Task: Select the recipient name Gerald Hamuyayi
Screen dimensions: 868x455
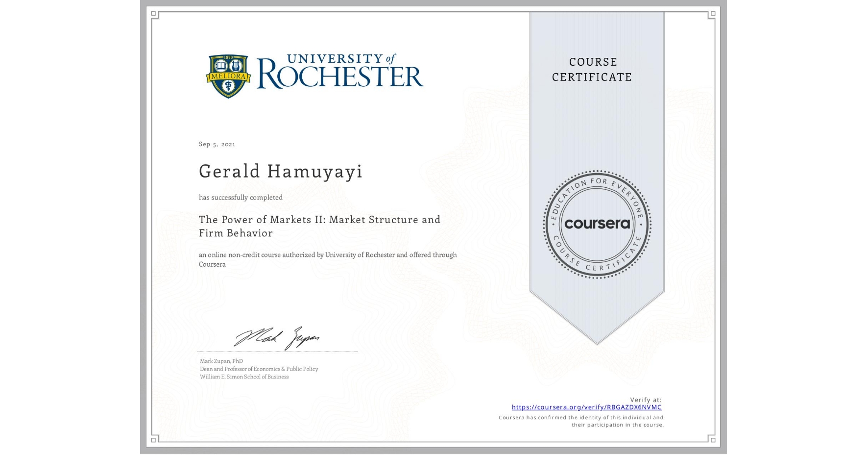Action: (280, 172)
